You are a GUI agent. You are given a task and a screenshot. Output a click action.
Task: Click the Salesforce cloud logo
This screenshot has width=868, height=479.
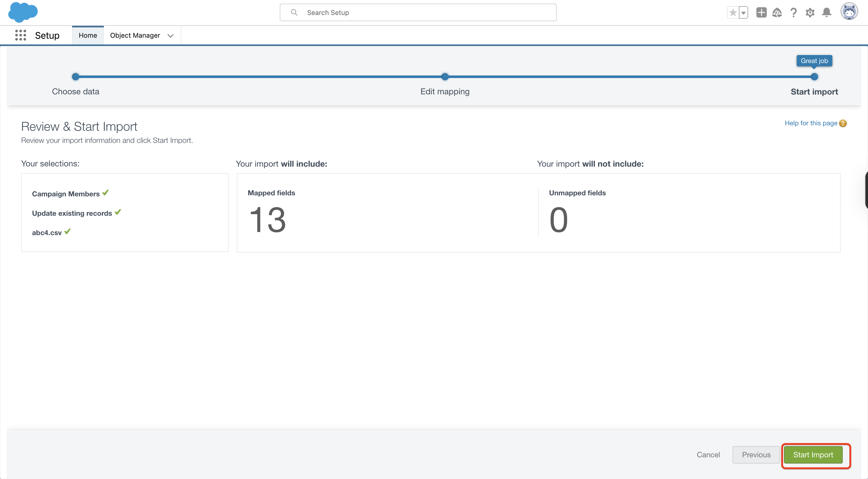22,12
